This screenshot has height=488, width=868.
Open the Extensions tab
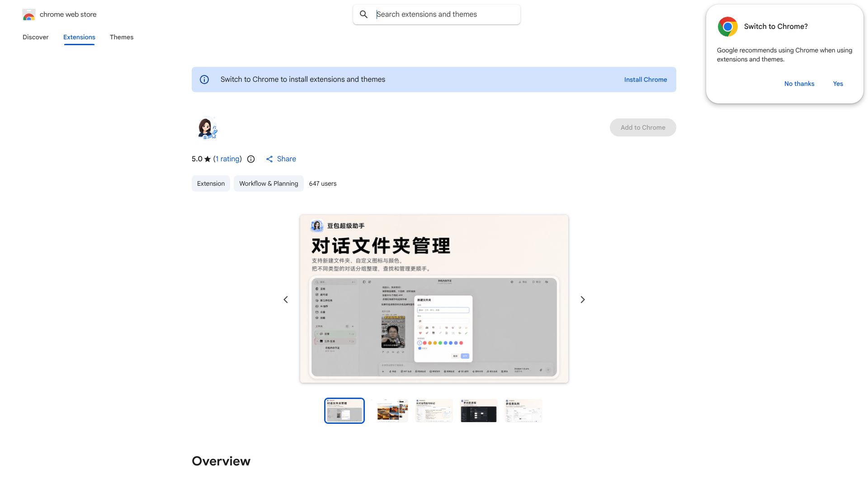(x=79, y=37)
